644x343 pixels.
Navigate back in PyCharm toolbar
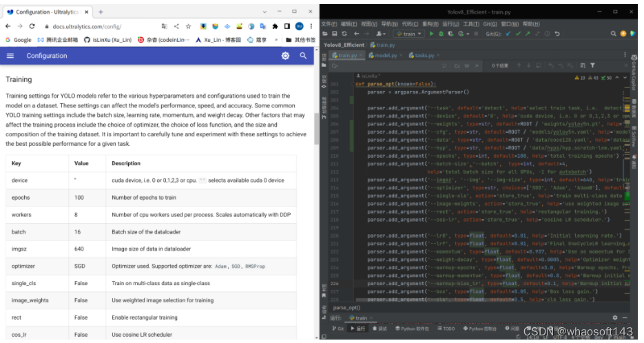[x=357, y=34]
